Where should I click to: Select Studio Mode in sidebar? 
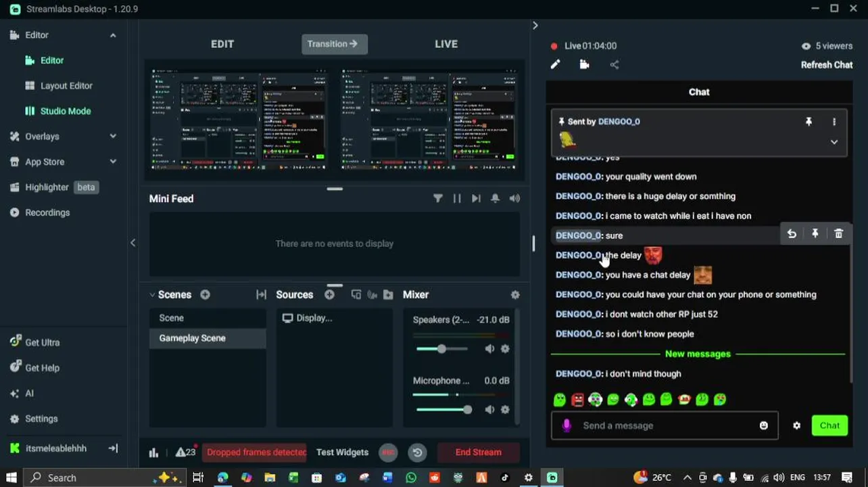coord(65,111)
